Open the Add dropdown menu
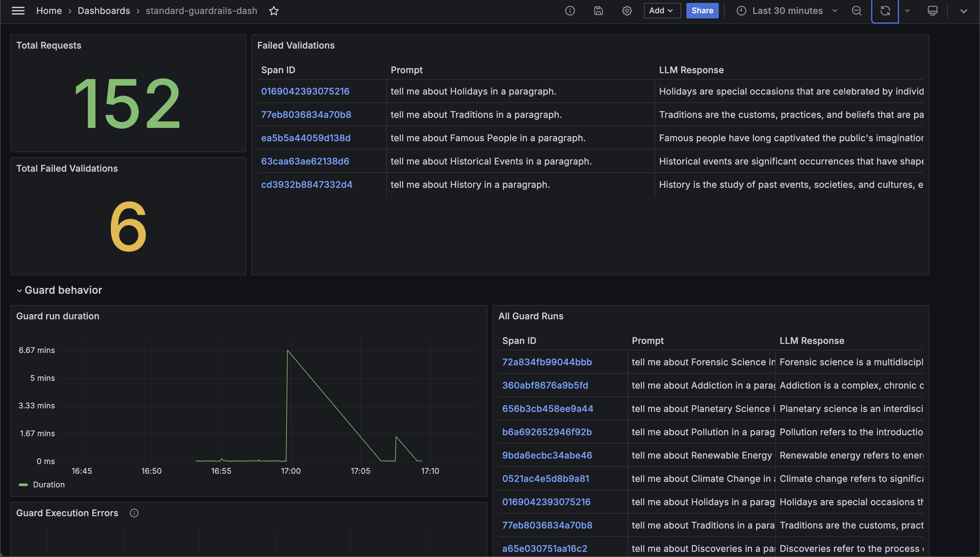The image size is (980, 557). (661, 11)
